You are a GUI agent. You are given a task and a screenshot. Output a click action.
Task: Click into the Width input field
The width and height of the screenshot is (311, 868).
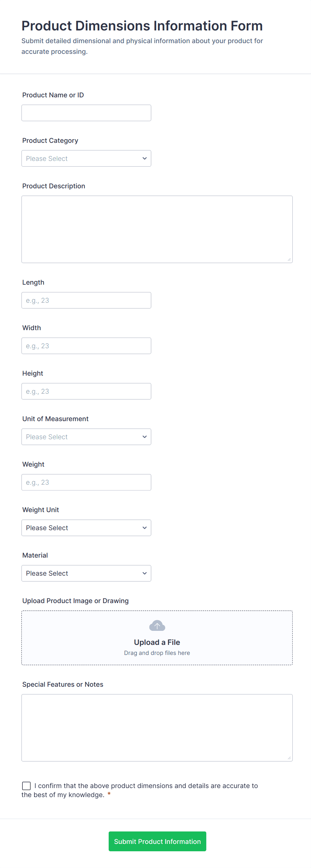[x=86, y=346]
